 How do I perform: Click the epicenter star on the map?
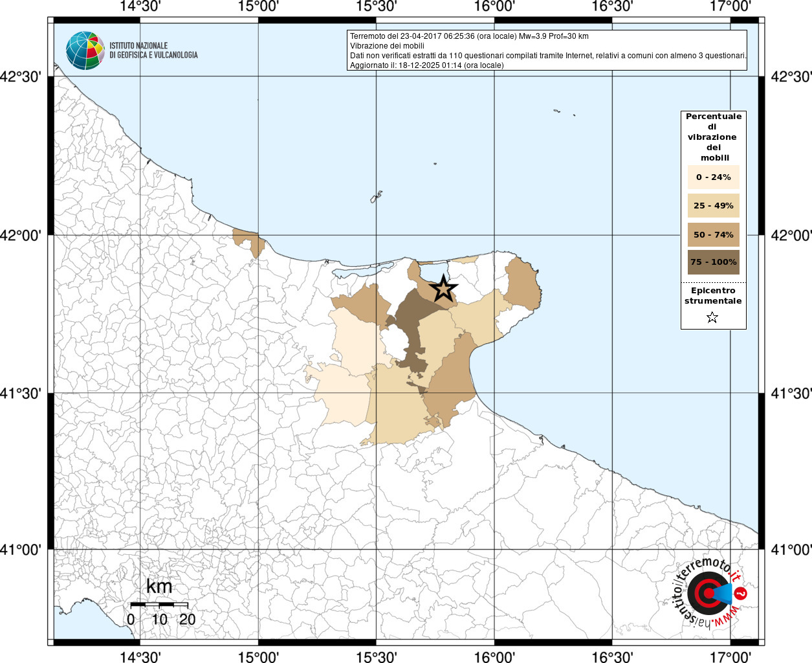coord(443,288)
